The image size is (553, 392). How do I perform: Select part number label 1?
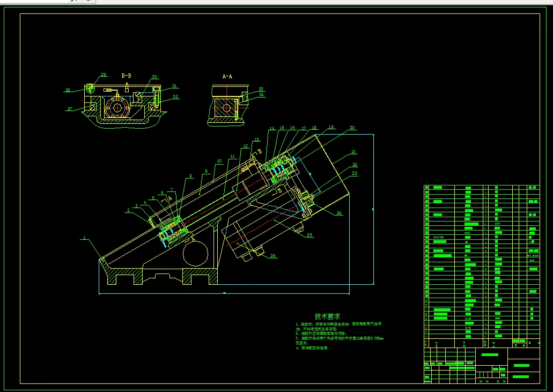[84, 238]
